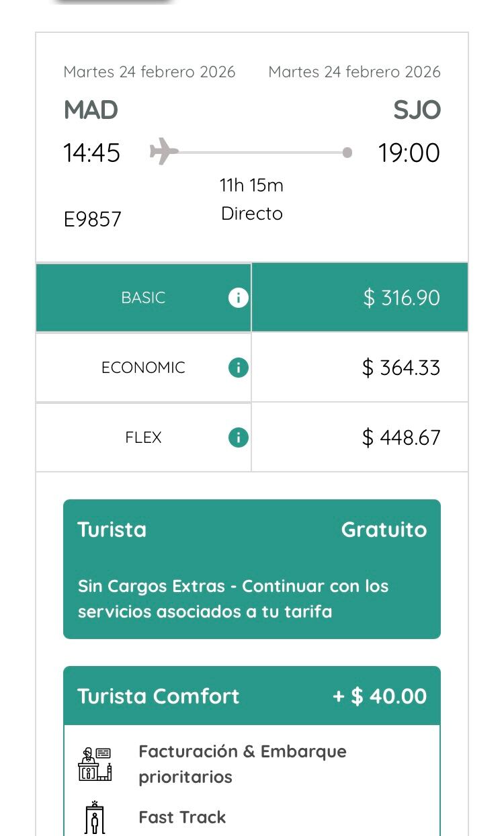The width and height of the screenshot is (504, 836).
Task: Choose the ECONOMIC fare row
Action: click(x=143, y=368)
